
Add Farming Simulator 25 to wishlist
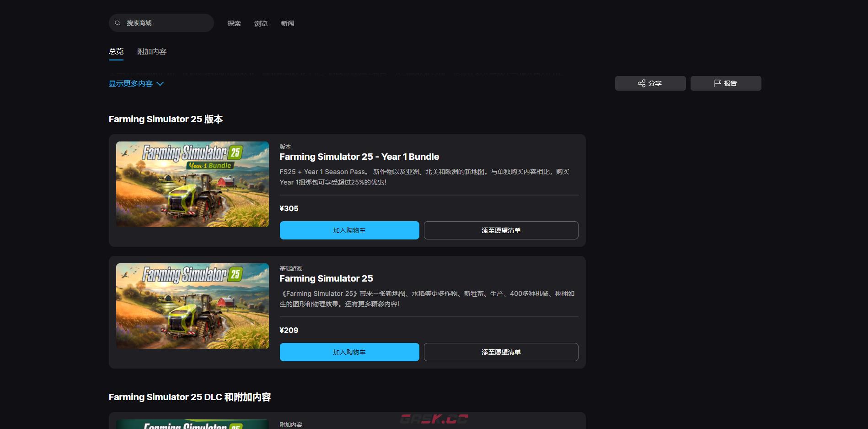(501, 352)
